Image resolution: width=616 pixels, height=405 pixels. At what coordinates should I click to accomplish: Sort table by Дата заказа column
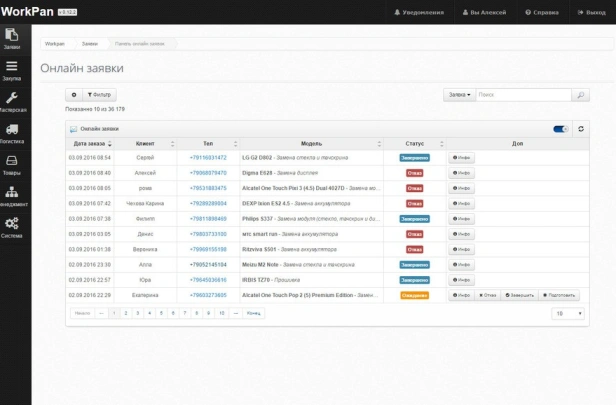pyautogui.click(x=90, y=144)
